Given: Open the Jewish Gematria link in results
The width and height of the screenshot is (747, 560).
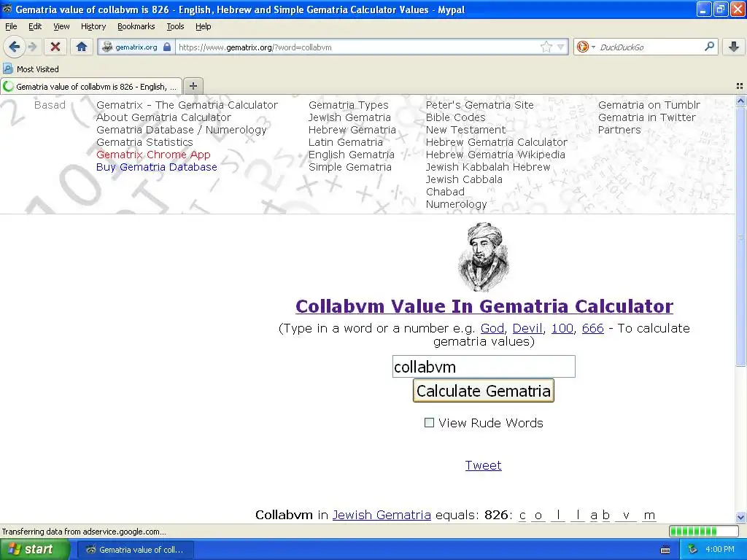Looking at the screenshot, I should click(x=382, y=515).
